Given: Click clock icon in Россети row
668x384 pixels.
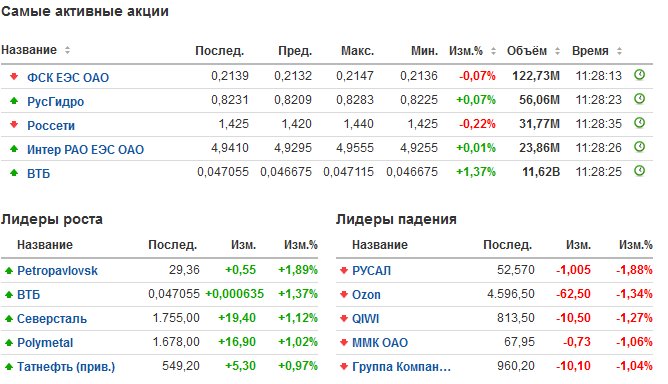Looking at the screenshot, I should point(639,123).
